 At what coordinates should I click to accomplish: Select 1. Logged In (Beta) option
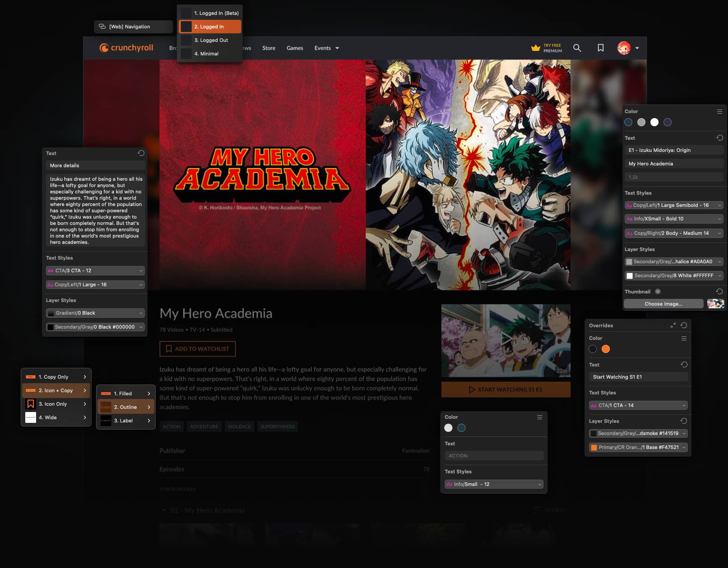coord(210,13)
